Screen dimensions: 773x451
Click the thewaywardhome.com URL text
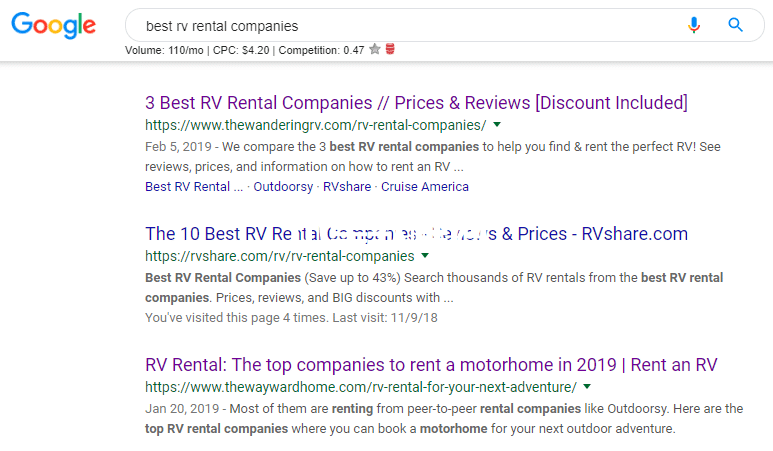pyautogui.click(x=360, y=387)
